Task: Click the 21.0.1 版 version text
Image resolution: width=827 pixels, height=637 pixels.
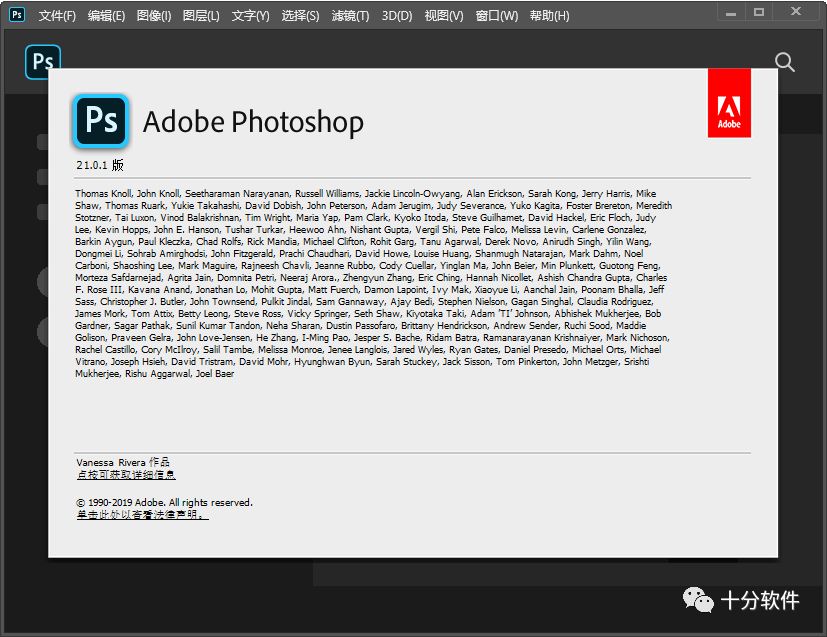Action: (100, 165)
